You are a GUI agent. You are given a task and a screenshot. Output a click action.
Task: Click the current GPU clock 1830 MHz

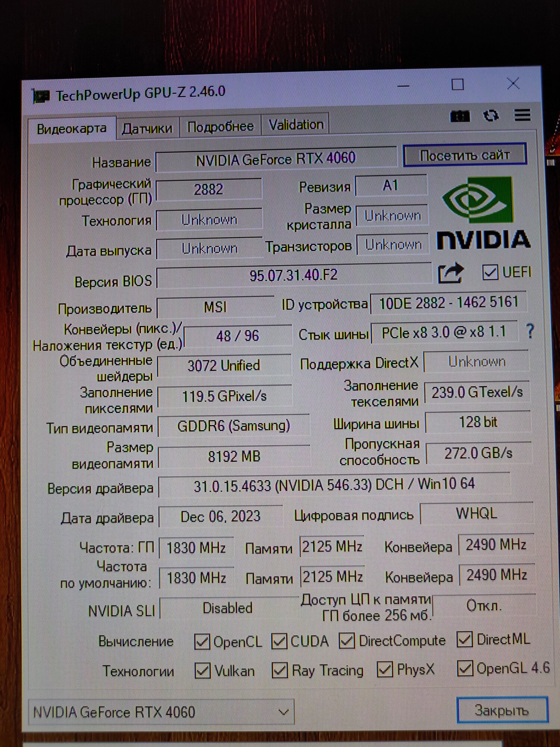tap(196, 548)
